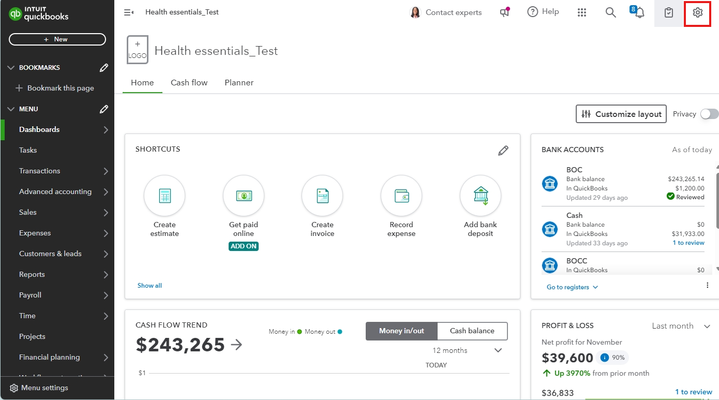Click the ADD ON badge

point(243,246)
